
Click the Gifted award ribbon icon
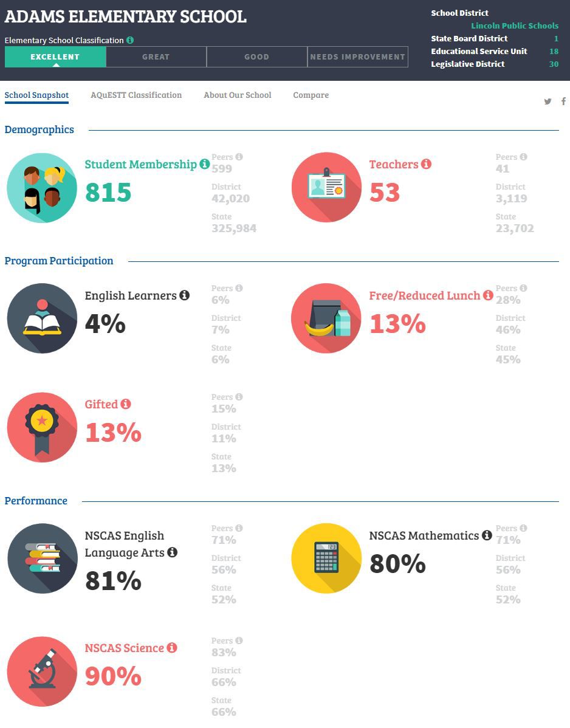42,427
